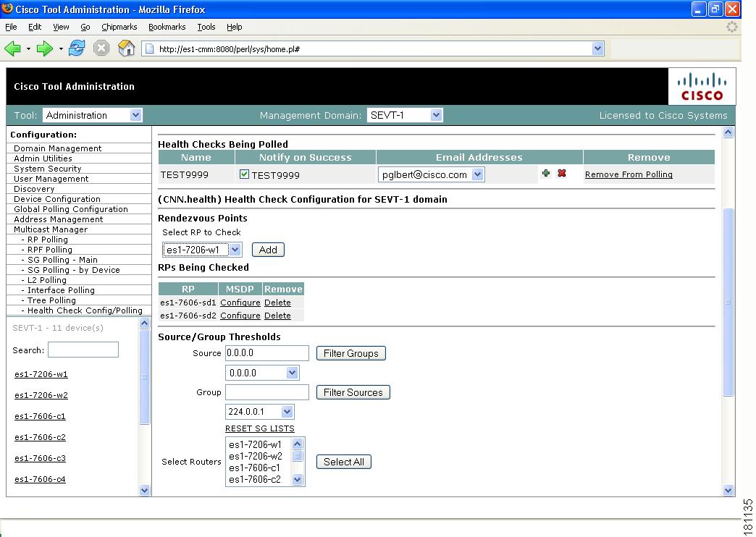
Task: Click the browser Back arrow
Action: pos(12,48)
